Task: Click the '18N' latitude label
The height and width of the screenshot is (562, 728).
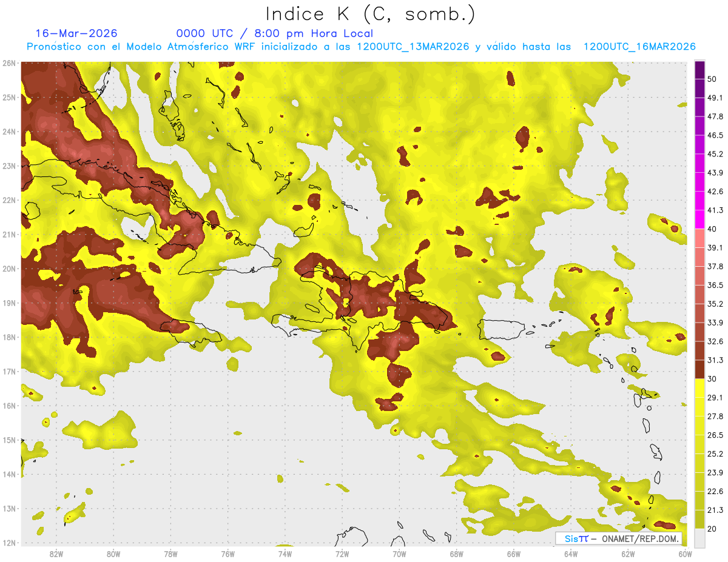Action: (8, 337)
